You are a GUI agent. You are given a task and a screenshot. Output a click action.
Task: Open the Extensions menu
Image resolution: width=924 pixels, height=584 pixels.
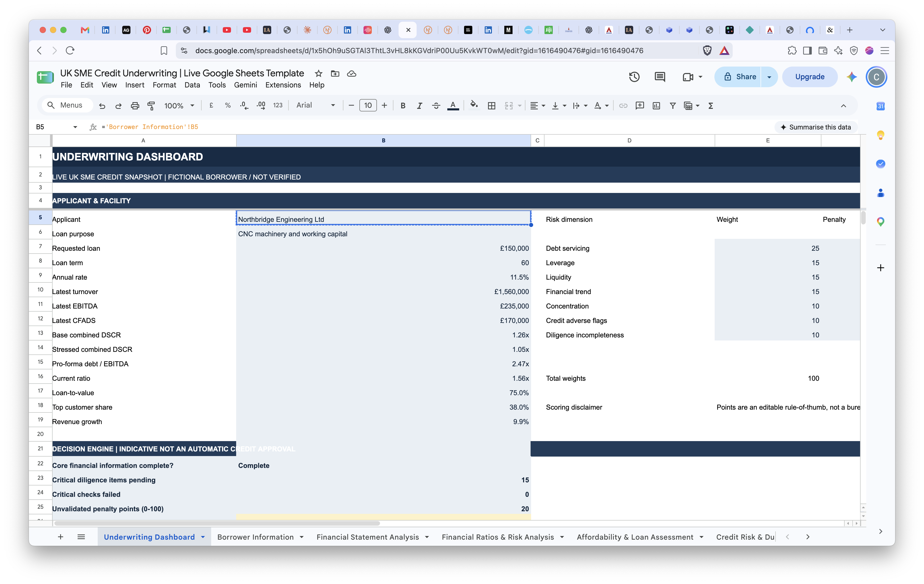(x=283, y=85)
